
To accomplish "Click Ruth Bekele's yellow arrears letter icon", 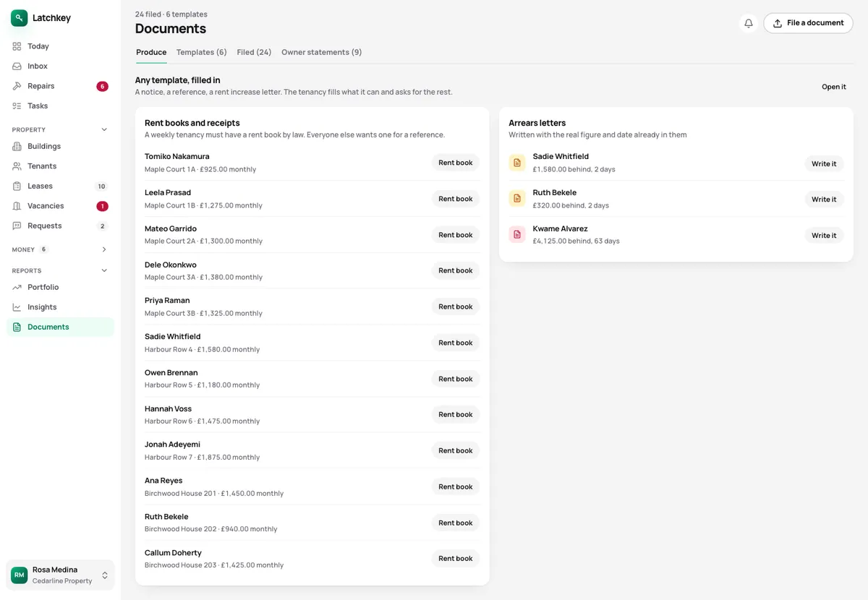I will click(x=517, y=199).
